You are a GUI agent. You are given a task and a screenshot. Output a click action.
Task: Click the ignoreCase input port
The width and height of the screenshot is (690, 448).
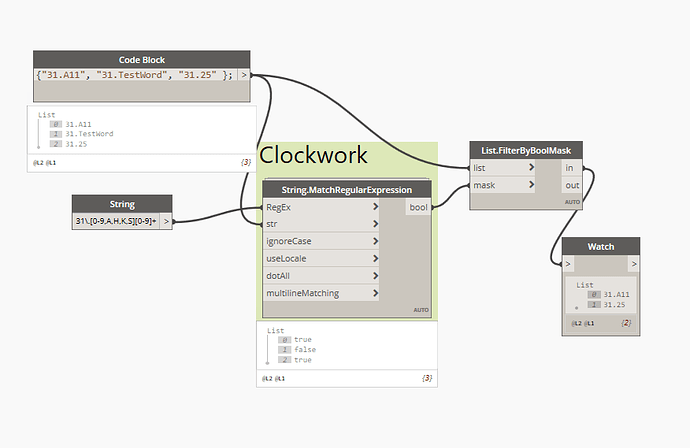pyautogui.click(x=321, y=241)
